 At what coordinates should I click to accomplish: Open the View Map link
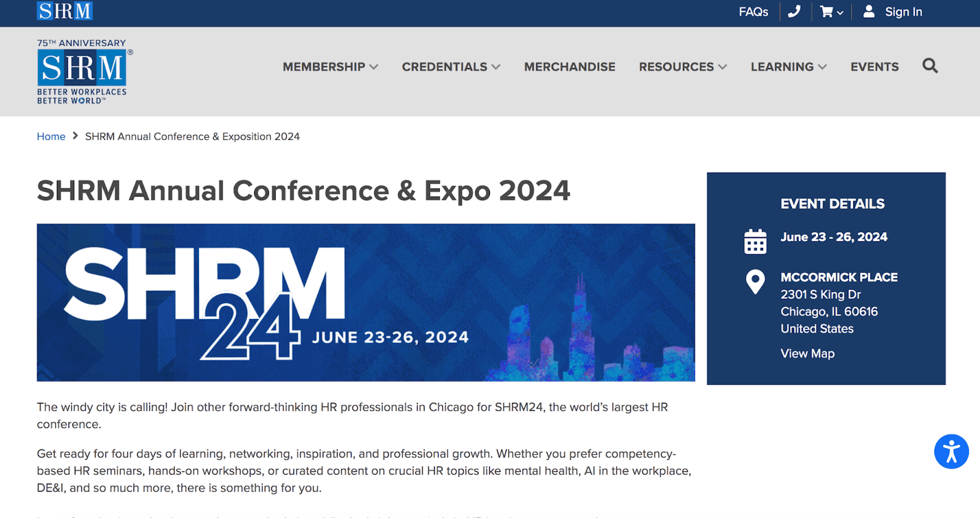tap(807, 353)
